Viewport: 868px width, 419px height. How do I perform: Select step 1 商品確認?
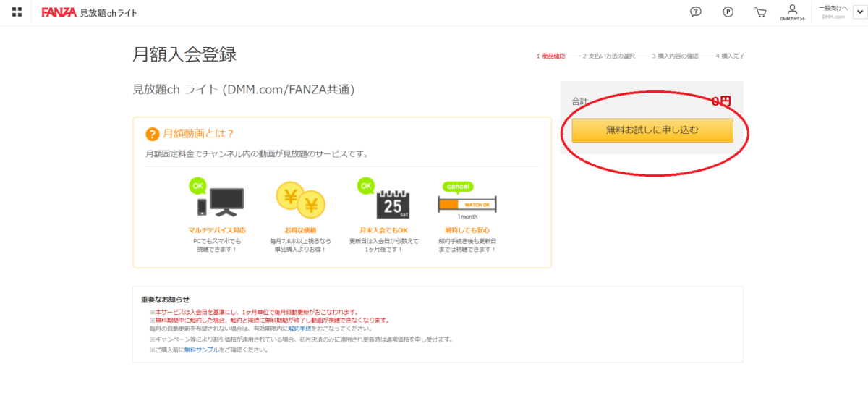coord(550,56)
